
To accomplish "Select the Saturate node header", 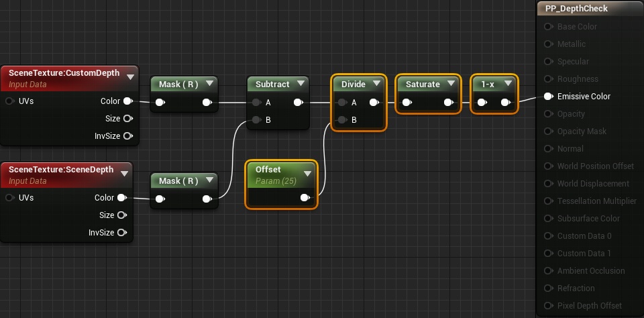I will [429, 84].
